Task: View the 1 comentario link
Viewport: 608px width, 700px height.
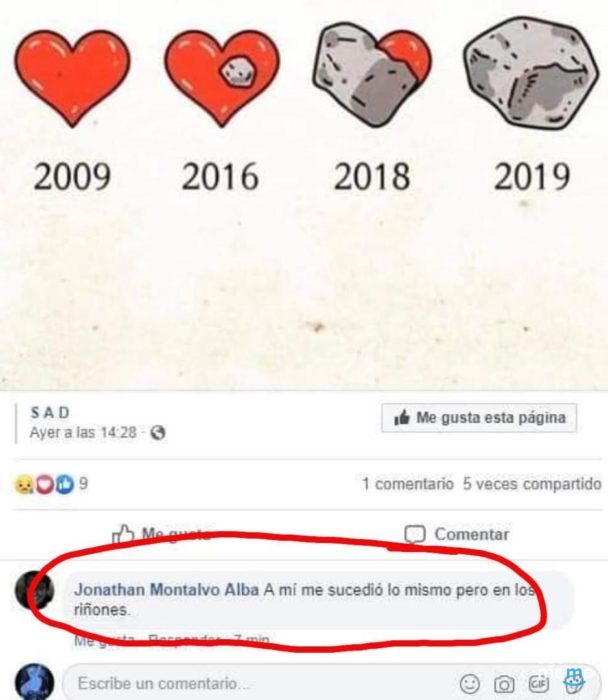Action: (407, 484)
